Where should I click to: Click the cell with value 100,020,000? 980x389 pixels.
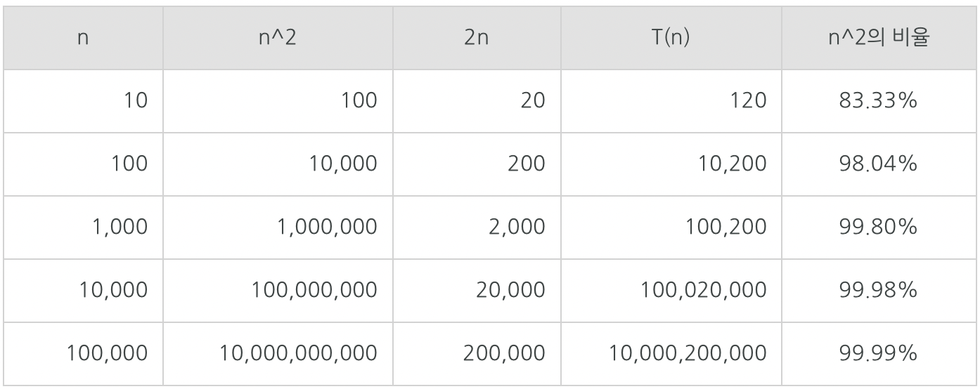click(x=702, y=290)
